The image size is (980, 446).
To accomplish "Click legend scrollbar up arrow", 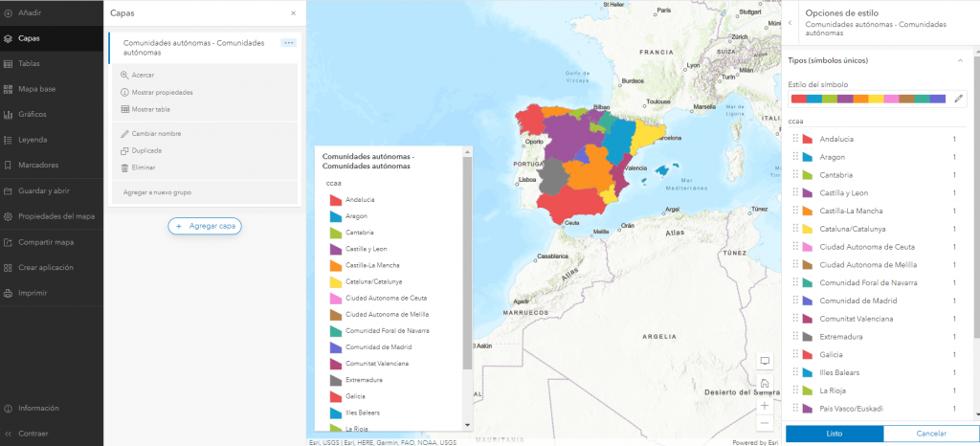I will (x=467, y=152).
